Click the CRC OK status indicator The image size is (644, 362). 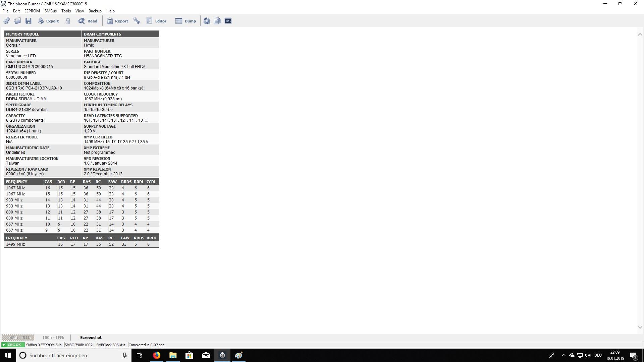click(13, 345)
